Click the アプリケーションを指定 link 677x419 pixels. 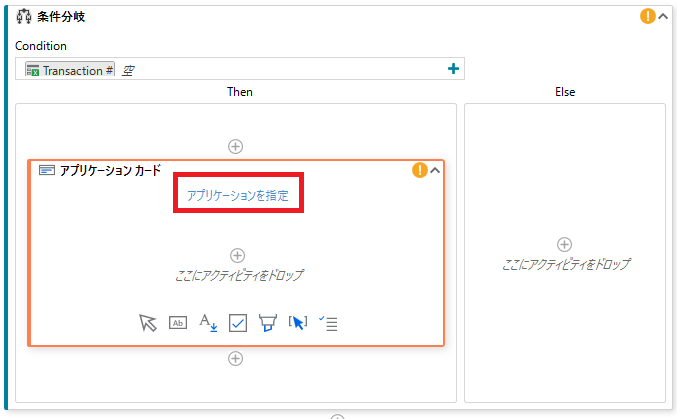point(238,196)
